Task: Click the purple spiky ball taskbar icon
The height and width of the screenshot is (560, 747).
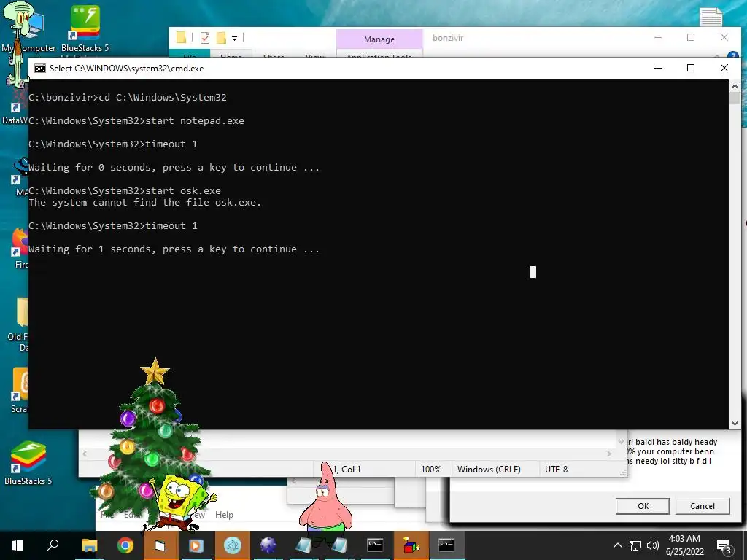Action: click(x=268, y=545)
